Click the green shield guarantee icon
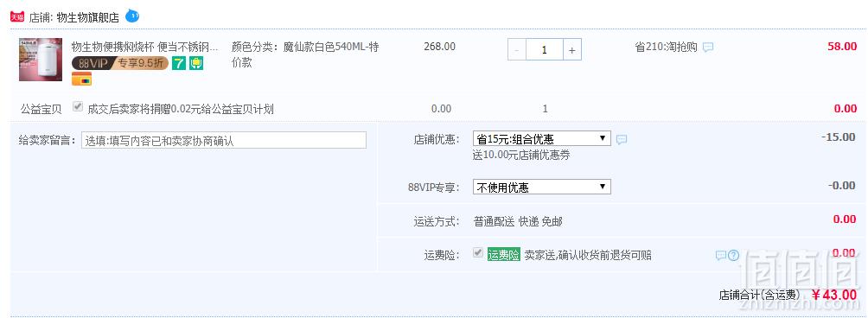Image resolution: width=868 pixels, height=318 pixels. coord(196,64)
